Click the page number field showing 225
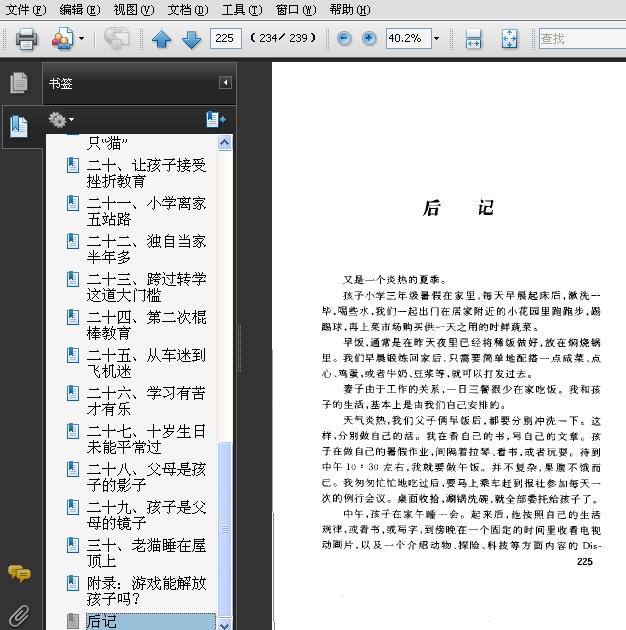626x630 pixels. click(225, 38)
